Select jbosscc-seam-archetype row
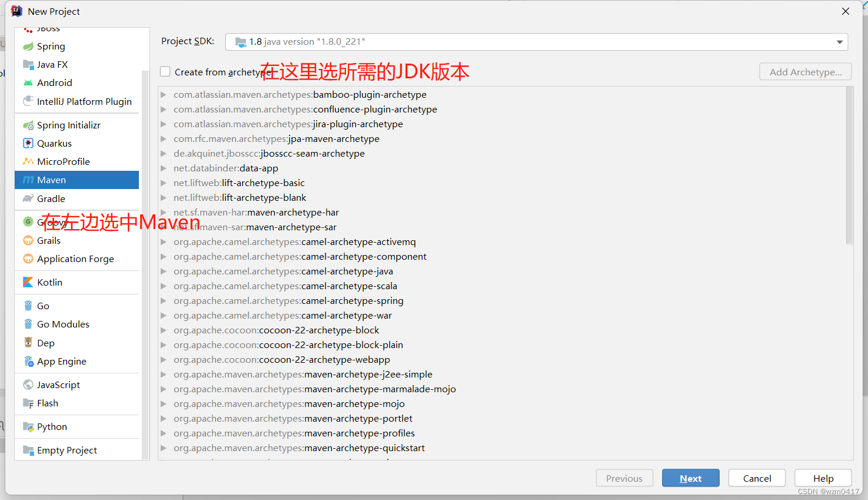 pyautogui.click(x=502, y=153)
